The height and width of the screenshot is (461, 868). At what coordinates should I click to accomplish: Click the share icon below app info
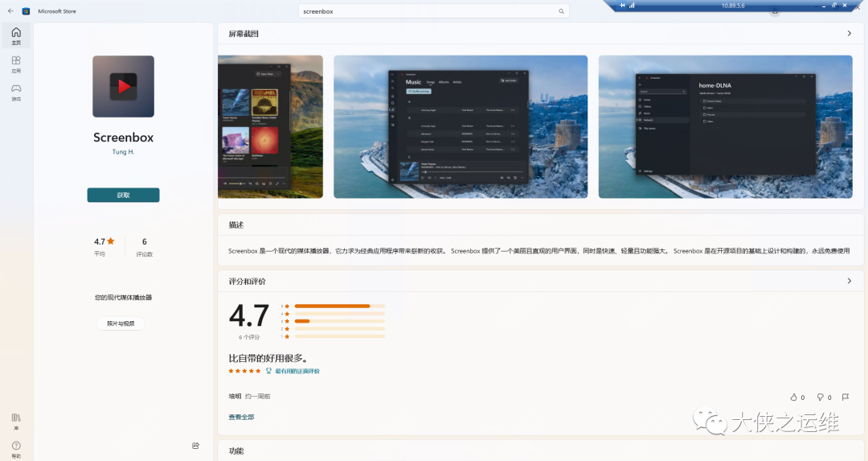pyautogui.click(x=195, y=446)
